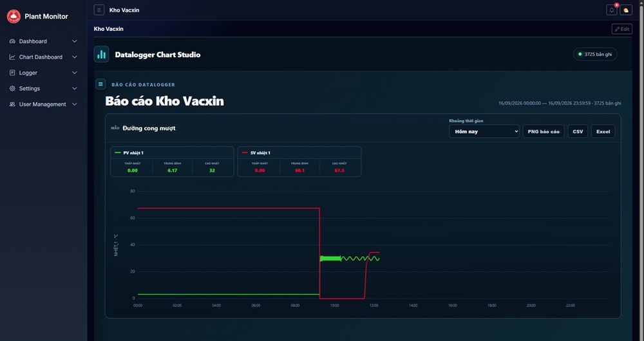Export report with PNG báo cáo button
The image size is (644, 341).
(x=544, y=131)
